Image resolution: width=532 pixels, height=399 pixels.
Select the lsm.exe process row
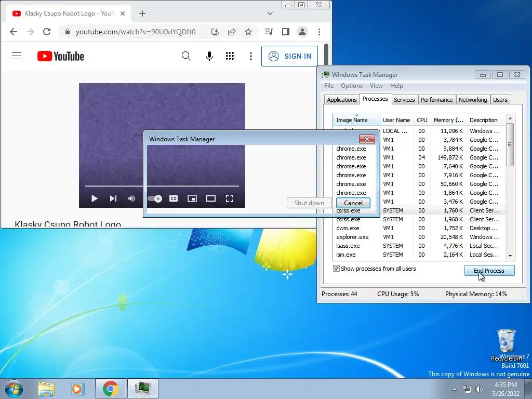click(419, 255)
